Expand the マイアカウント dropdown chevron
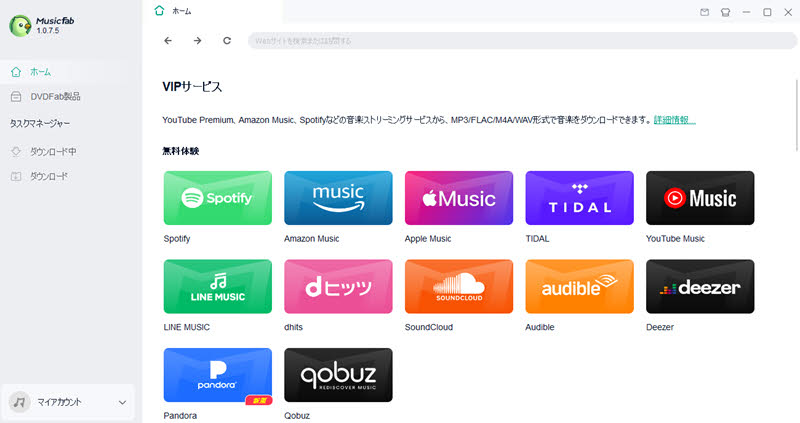Viewport: 800px width, 423px height. point(122,402)
